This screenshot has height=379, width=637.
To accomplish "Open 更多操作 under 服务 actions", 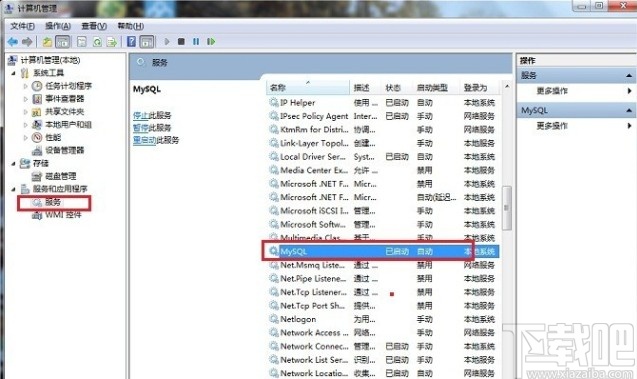I will tap(552, 91).
